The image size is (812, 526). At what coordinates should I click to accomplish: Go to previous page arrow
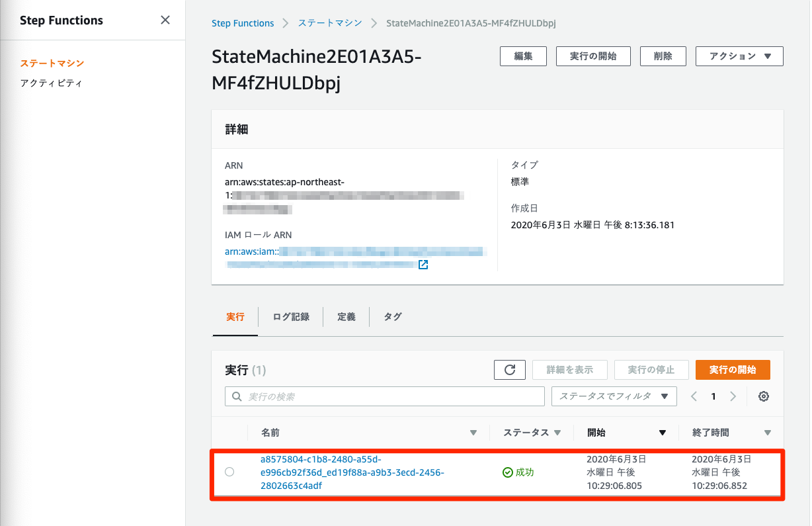694,396
